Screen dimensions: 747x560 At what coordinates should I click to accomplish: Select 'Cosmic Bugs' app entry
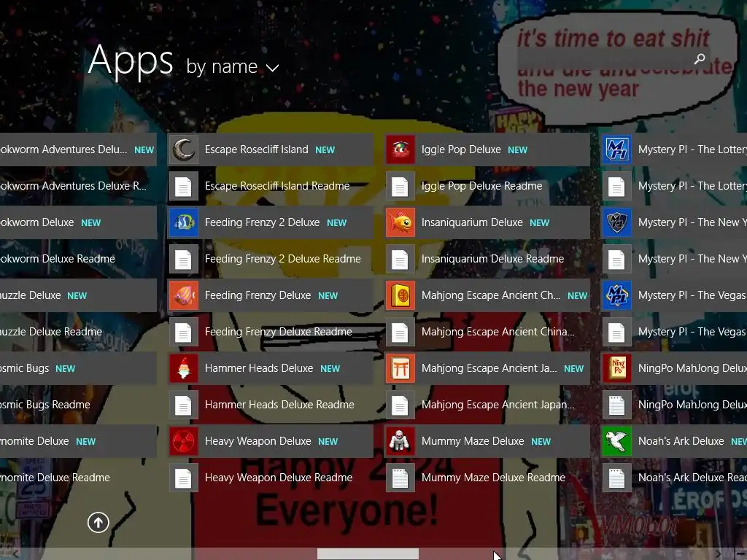pyautogui.click(x=78, y=368)
